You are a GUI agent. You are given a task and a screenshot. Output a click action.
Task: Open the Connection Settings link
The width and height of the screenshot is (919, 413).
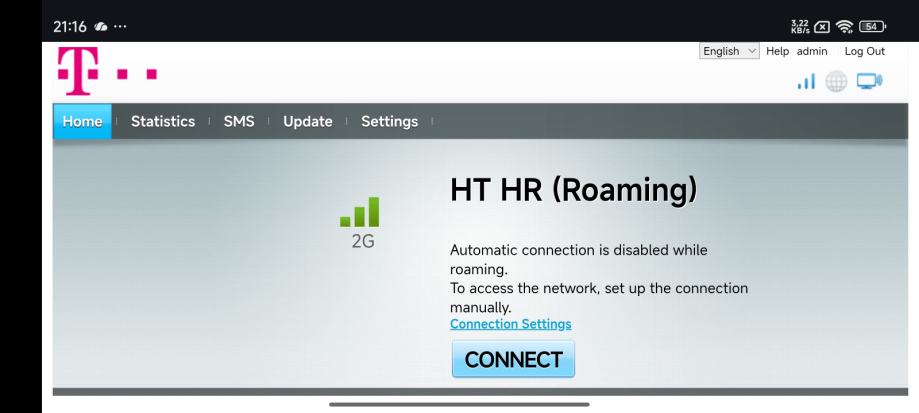tap(510, 324)
